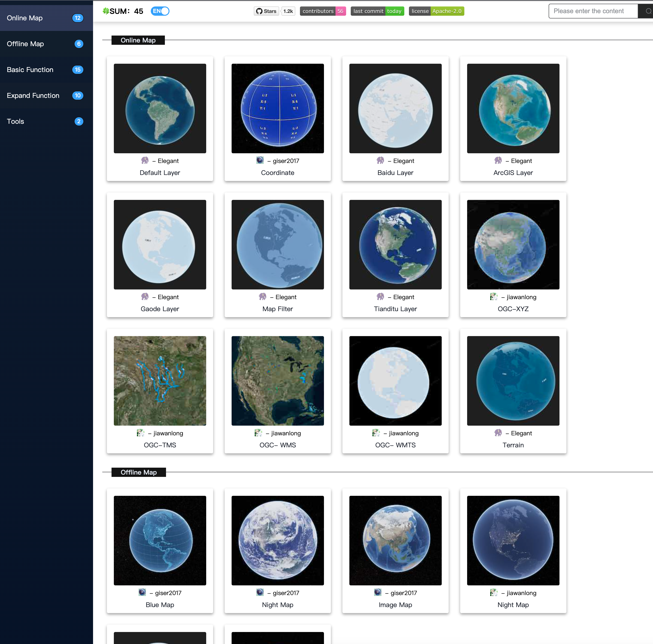Open the ArcGIS Layer thumbnail
The image size is (653, 644).
coord(513,108)
